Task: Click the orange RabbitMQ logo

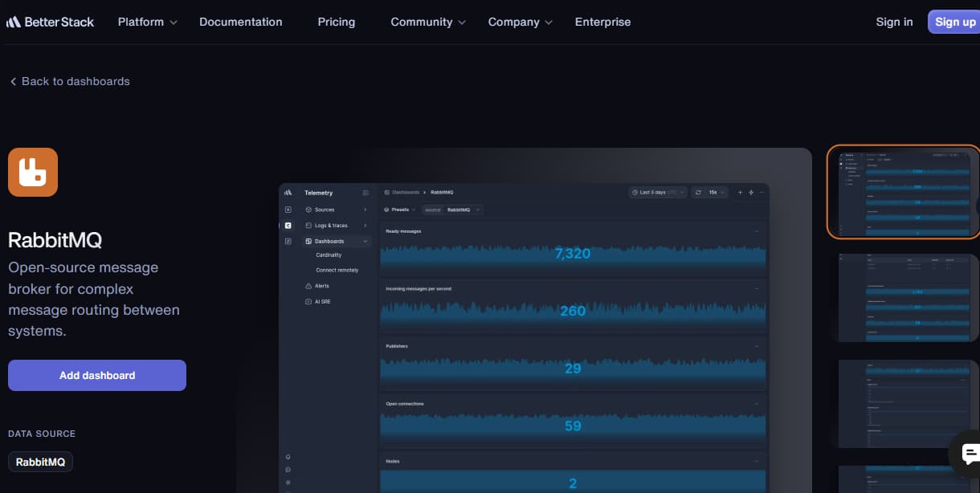Action: 32,172
